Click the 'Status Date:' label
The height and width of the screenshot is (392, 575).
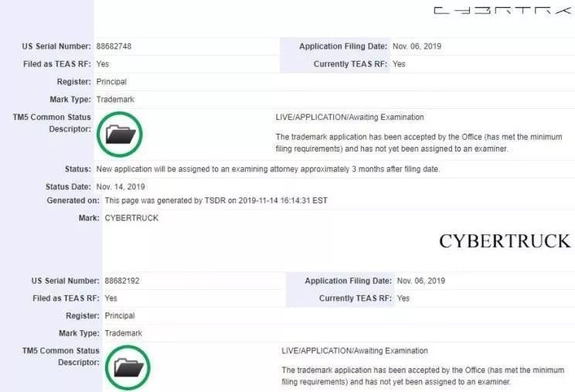[x=68, y=186]
